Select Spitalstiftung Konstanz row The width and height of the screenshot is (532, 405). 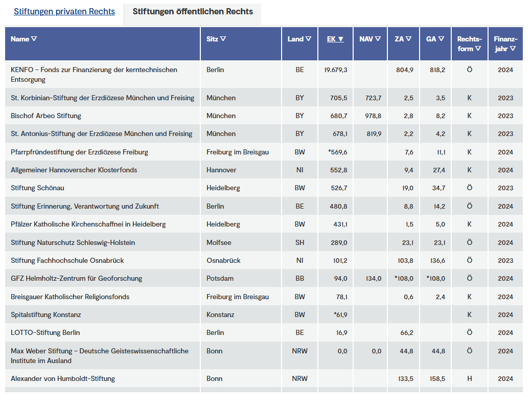click(x=46, y=314)
